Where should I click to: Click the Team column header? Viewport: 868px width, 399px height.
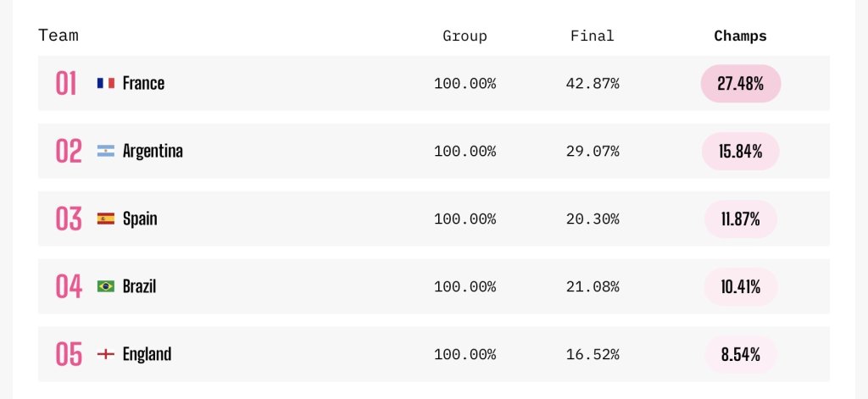coord(58,36)
